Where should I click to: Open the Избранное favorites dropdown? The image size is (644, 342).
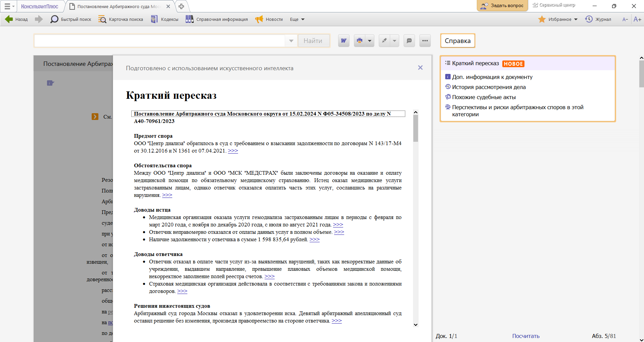pos(558,19)
